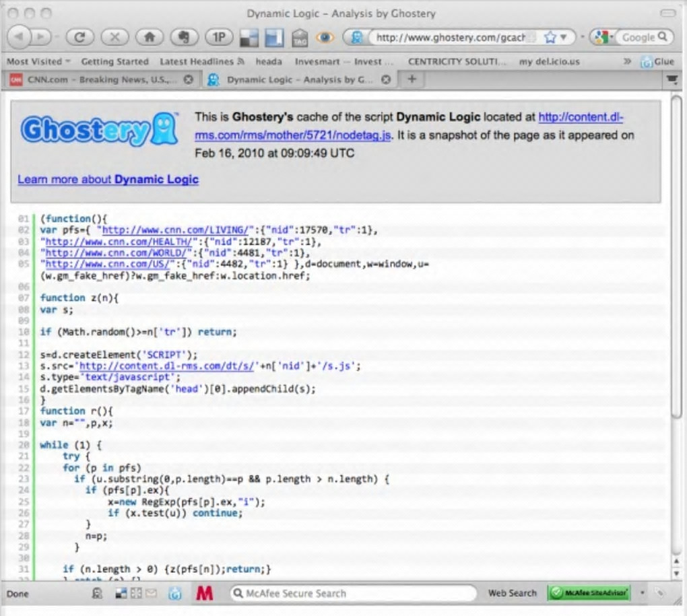Click the McAfee Secure Search field

tap(353, 593)
